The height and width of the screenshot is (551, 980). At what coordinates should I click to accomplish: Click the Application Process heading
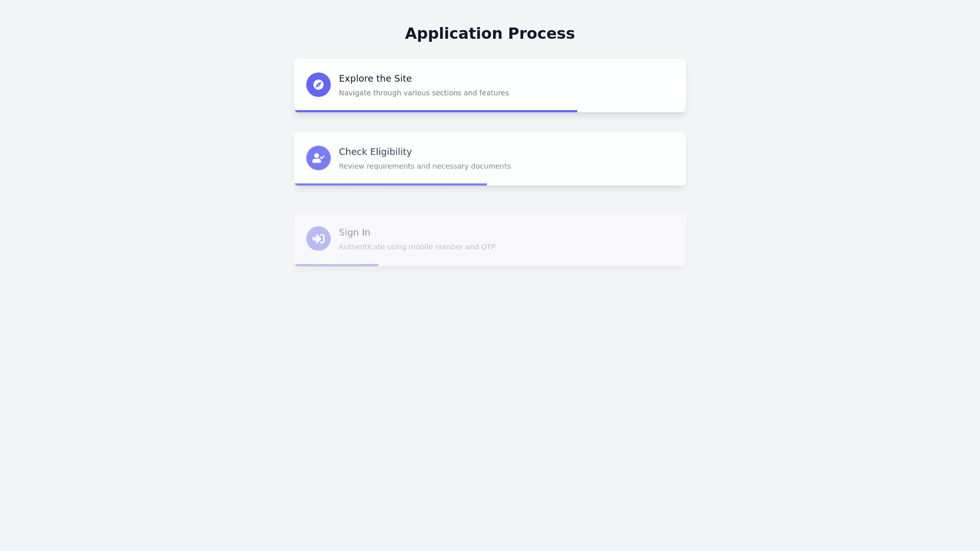(489, 34)
